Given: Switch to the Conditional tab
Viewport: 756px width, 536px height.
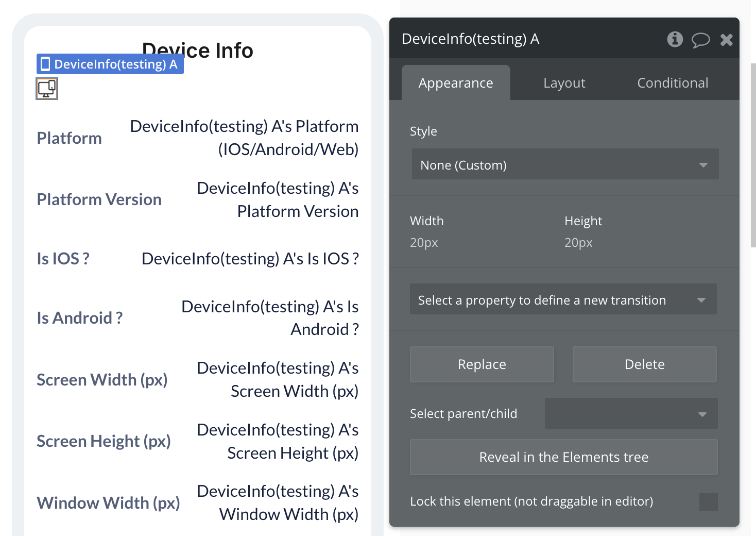Looking at the screenshot, I should tap(672, 83).
